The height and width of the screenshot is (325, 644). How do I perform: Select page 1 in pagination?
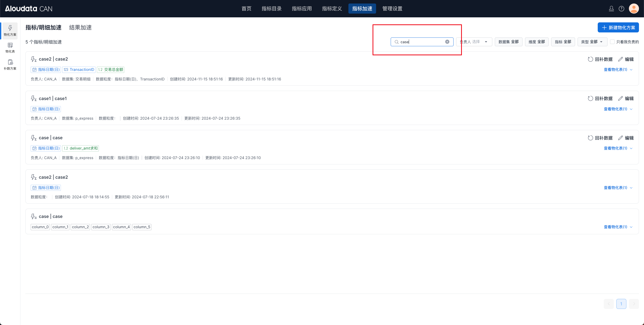point(621,304)
